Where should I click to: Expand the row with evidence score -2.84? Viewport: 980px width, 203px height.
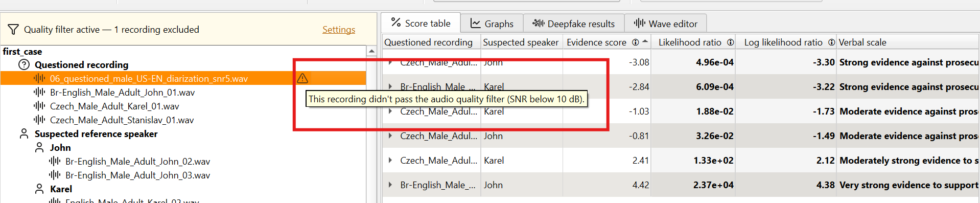[390, 87]
